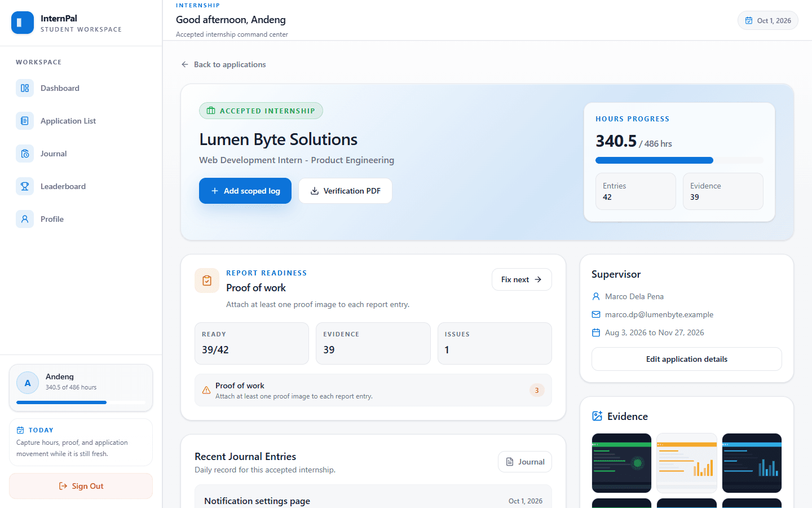Click the Ready 39/42 tile
The image size is (812, 508).
point(251,343)
